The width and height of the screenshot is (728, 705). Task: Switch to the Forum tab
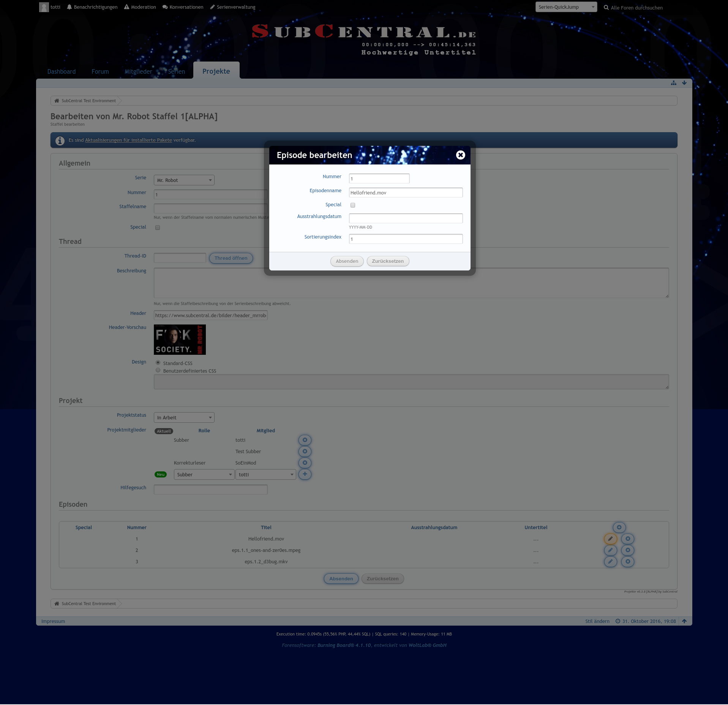coord(100,71)
